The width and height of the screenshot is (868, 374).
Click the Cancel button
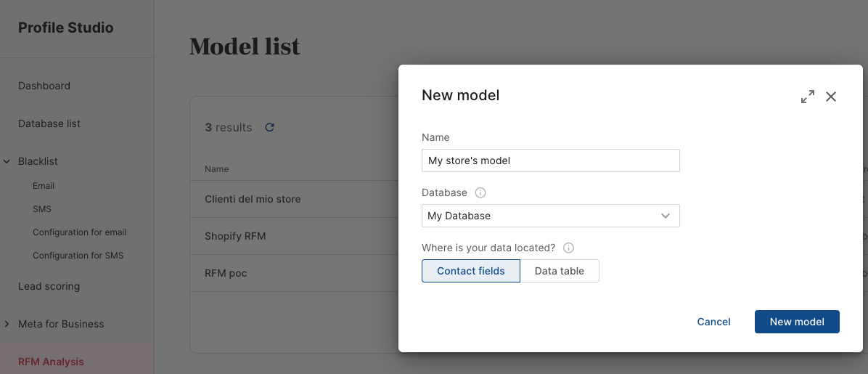click(713, 322)
